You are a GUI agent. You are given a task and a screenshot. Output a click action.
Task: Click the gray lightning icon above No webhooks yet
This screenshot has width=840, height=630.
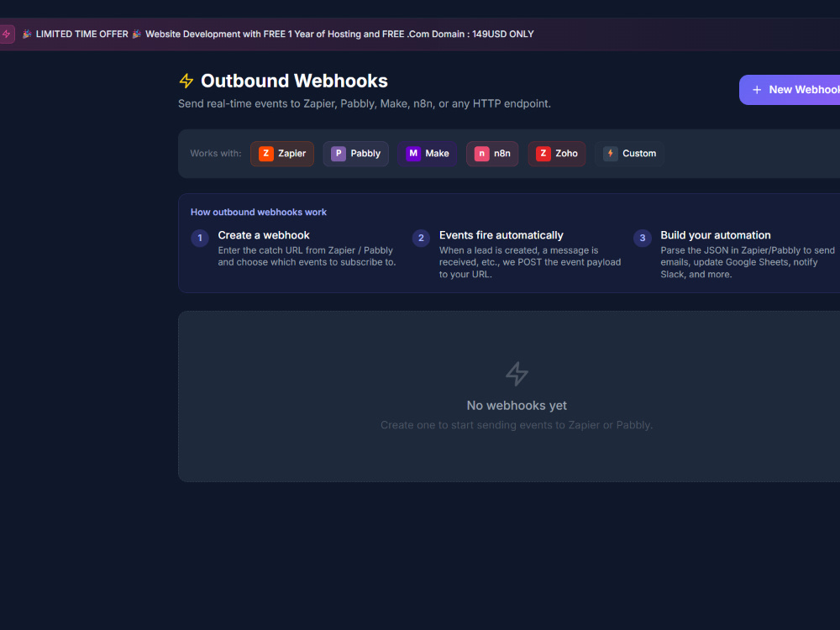[x=517, y=374]
